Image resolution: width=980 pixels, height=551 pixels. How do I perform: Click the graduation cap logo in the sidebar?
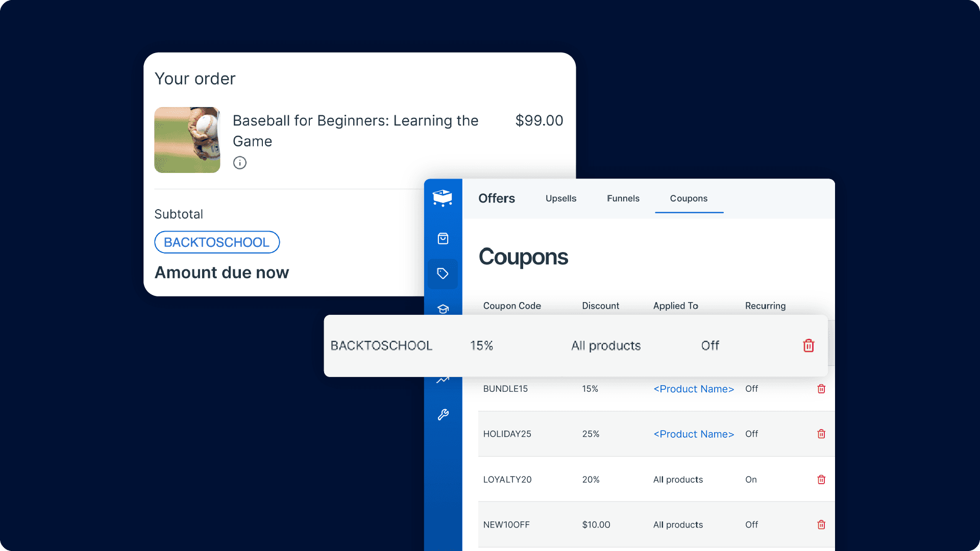click(x=443, y=198)
